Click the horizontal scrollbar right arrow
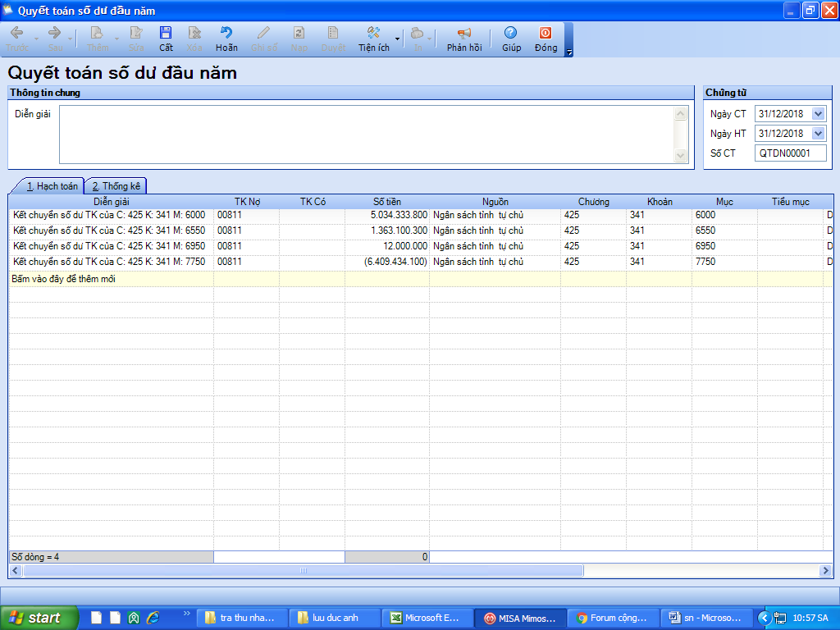Screen dimensions: 840x630 825,570
